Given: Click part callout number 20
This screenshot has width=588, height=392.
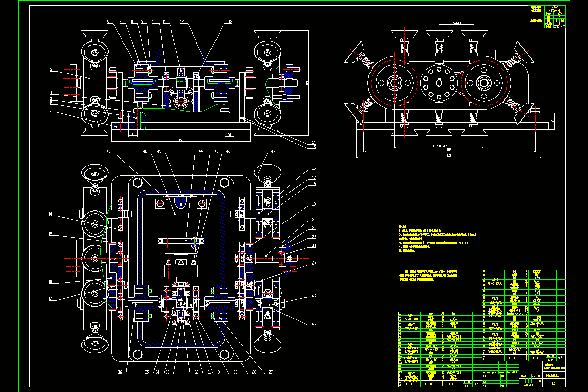Looking at the screenshot, I should [x=314, y=219].
